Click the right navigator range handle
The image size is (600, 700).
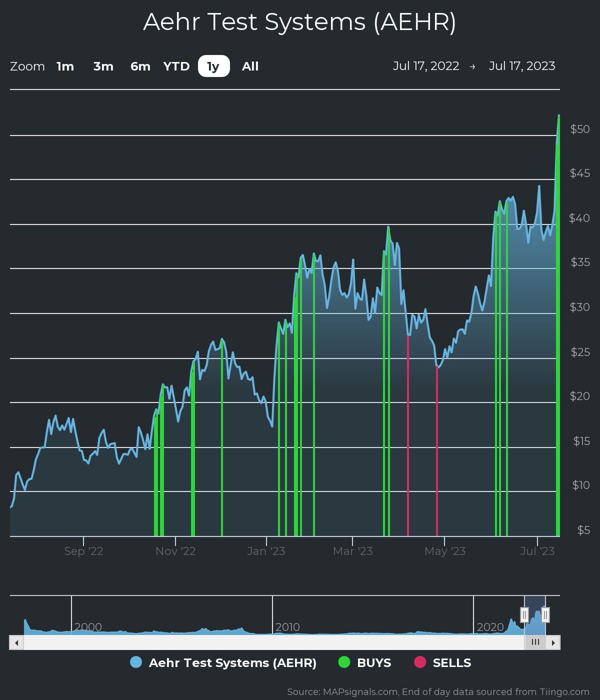click(x=545, y=615)
